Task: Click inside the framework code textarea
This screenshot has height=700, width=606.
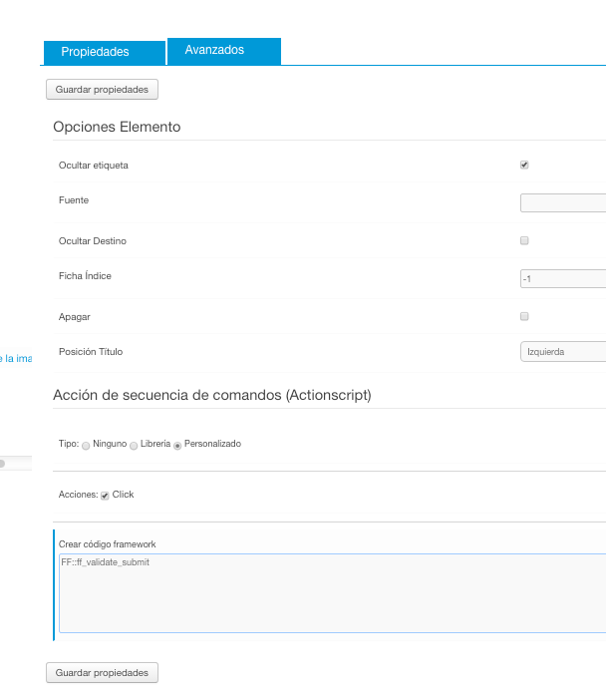Action: 333,593
